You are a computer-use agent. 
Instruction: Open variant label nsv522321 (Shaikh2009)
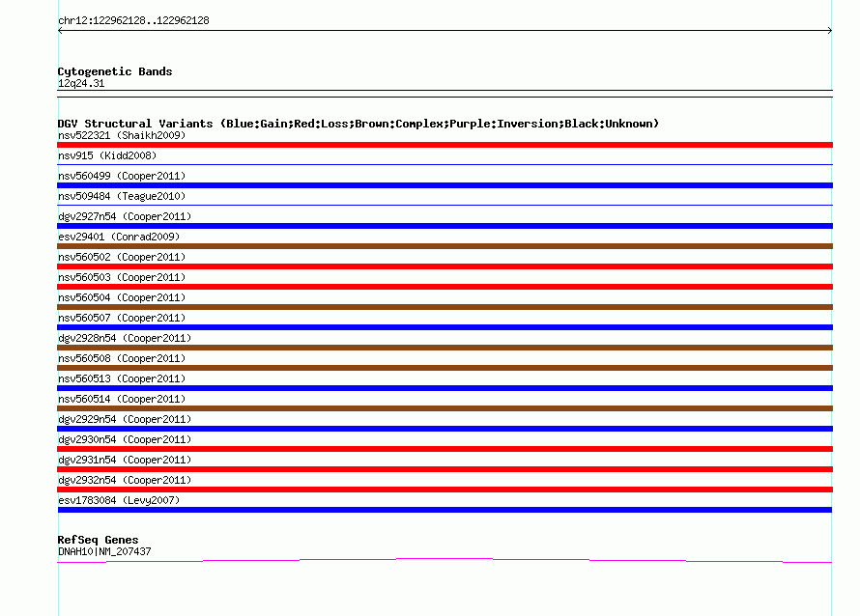(122, 135)
